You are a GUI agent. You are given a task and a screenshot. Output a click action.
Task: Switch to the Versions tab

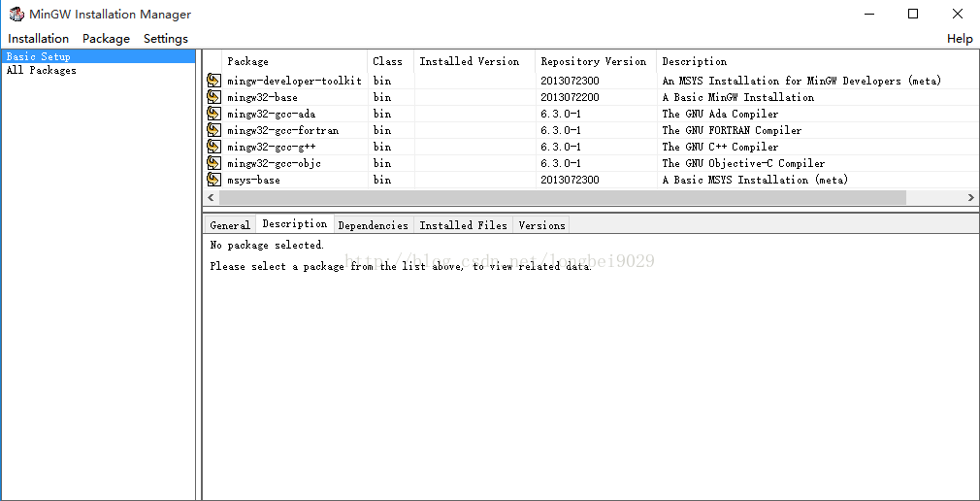(x=541, y=225)
